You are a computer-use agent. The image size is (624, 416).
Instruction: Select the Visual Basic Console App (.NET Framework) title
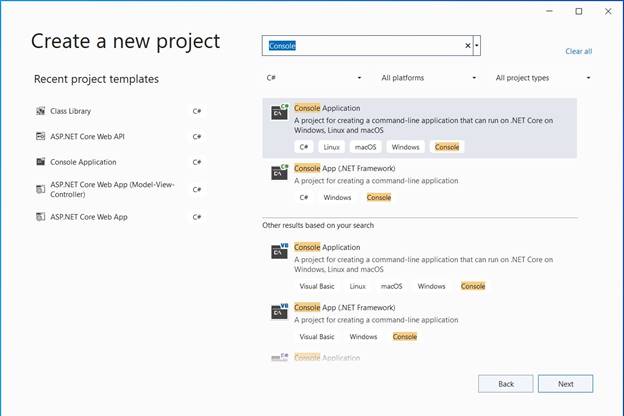(x=345, y=308)
